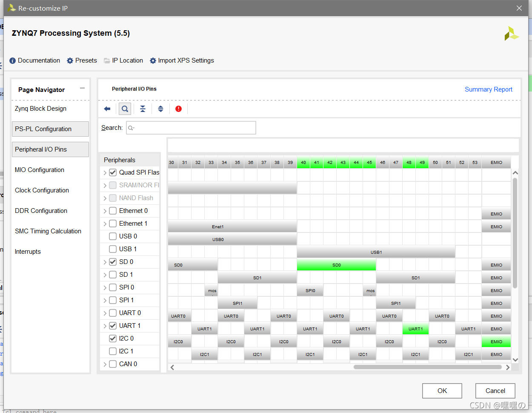Click the horizontal scrollbar left arrow
The height and width of the screenshot is (413, 532).
[x=172, y=367]
